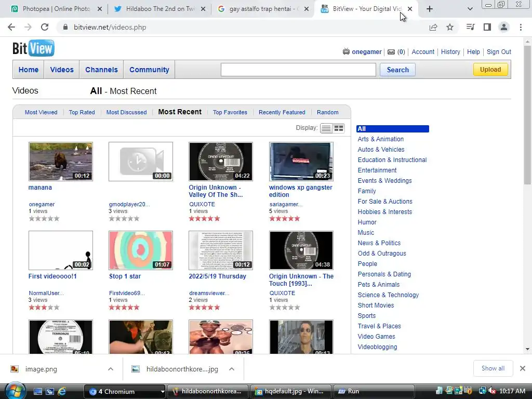Screen dimensions: 532x399
Task: Click star rating under First videoooo!1
Action: pyautogui.click(x=44, y=308)
